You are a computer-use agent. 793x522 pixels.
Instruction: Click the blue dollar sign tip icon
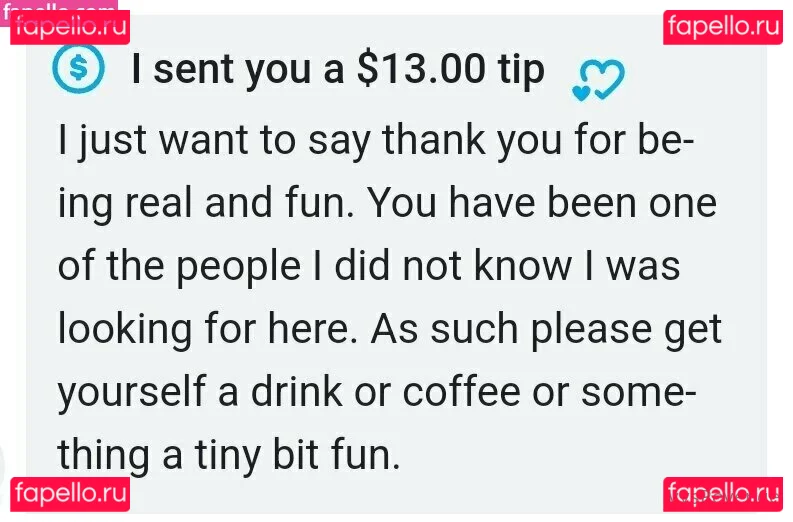(x=79, y=70)
